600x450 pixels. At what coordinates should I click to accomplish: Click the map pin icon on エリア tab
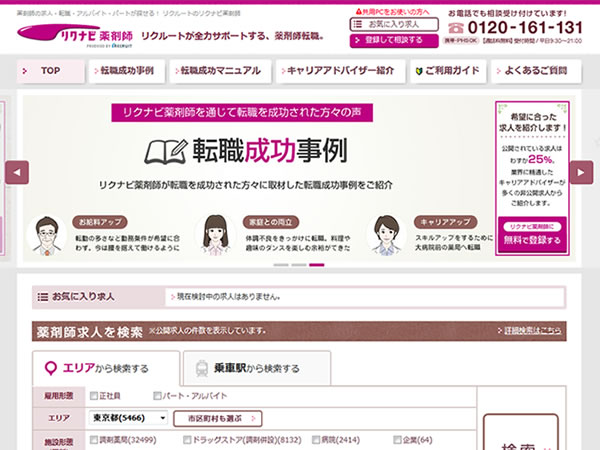pos(51,368)
